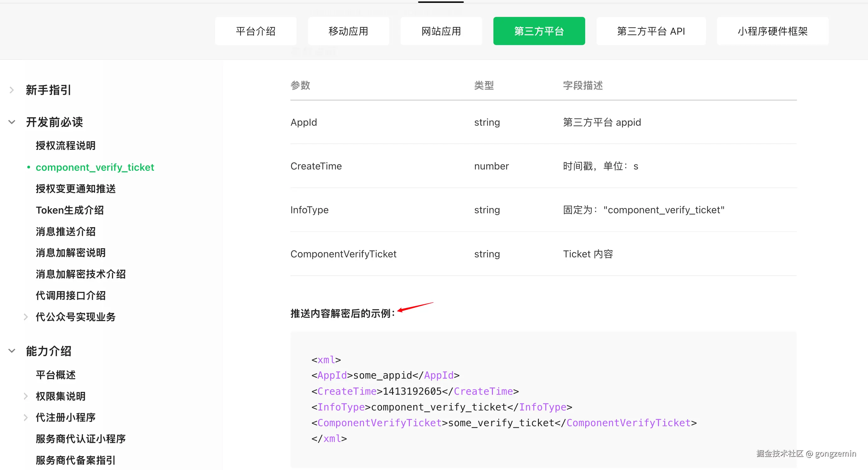The image size is (868, 470).
Task: Open 消息加解密说明 sidebar item
Action: (x=71, y=253)
